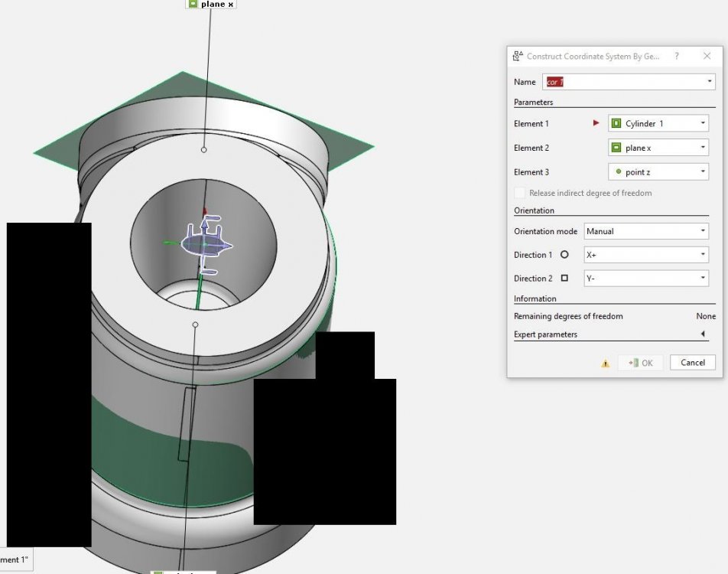Expand the Expert parameters section
Screen dimensions: 728x574
point(702,334)
